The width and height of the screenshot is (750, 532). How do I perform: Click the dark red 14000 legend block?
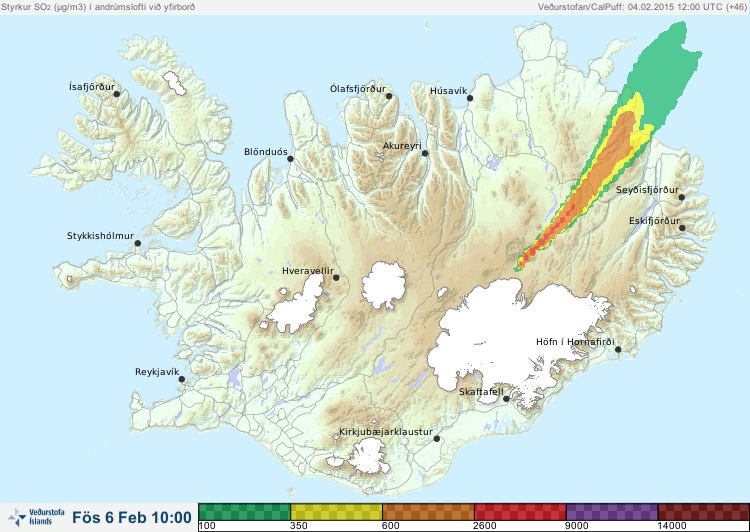(x=703, y=512)
